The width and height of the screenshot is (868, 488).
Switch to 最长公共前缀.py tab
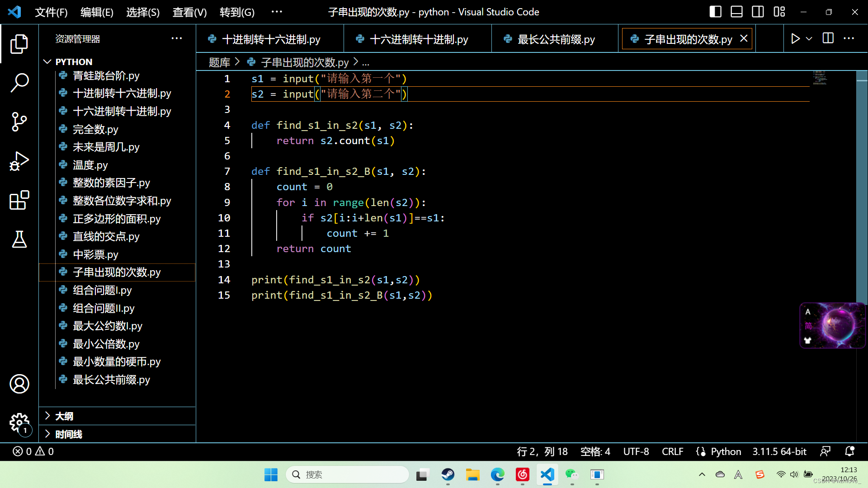pyautogui.click(x=555, y=39)
